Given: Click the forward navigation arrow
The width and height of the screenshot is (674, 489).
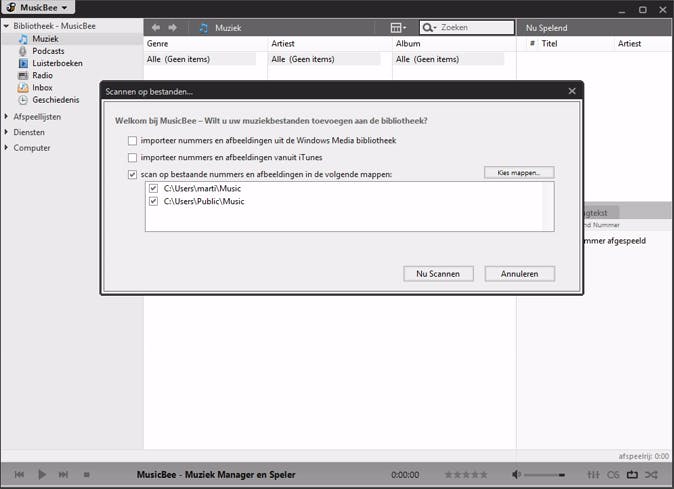Looking at the screenshot, I should click(172, 28).
